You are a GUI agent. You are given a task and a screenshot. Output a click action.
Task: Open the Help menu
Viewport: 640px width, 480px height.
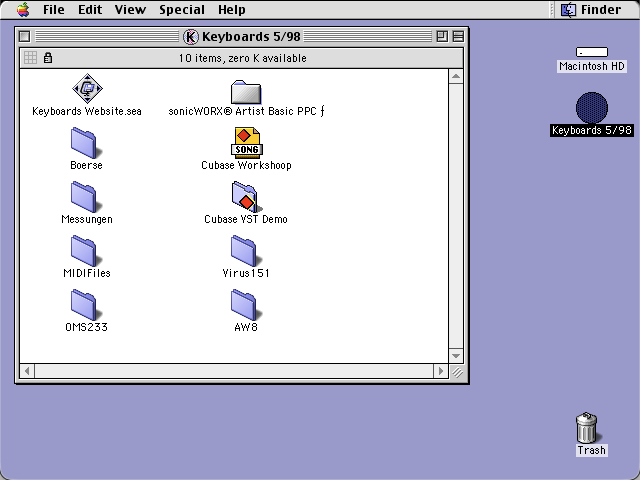[x=231, y=9]
